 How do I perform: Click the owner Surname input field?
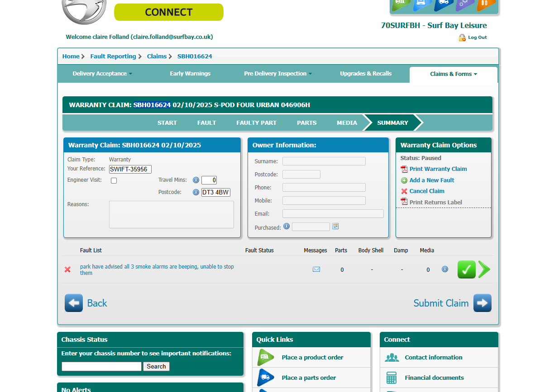pyautogui.click(x=324, y=161)
